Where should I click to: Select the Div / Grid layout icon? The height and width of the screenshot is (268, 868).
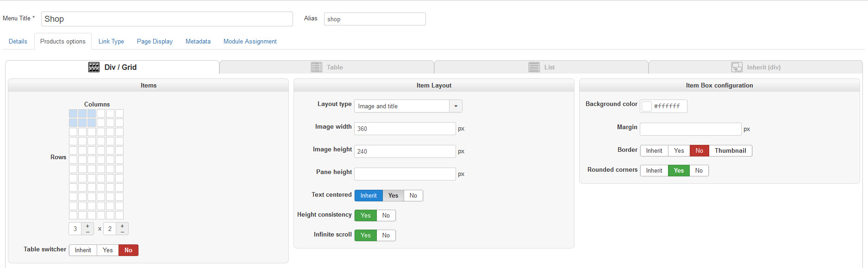point(94,67)
